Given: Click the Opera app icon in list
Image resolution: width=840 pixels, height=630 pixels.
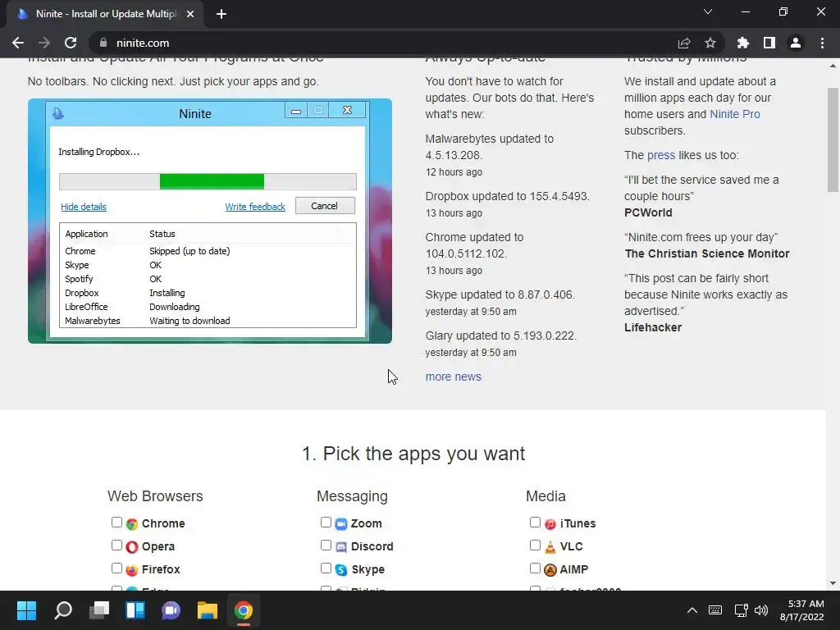Looking at the screenshot, I should (132, 547).
